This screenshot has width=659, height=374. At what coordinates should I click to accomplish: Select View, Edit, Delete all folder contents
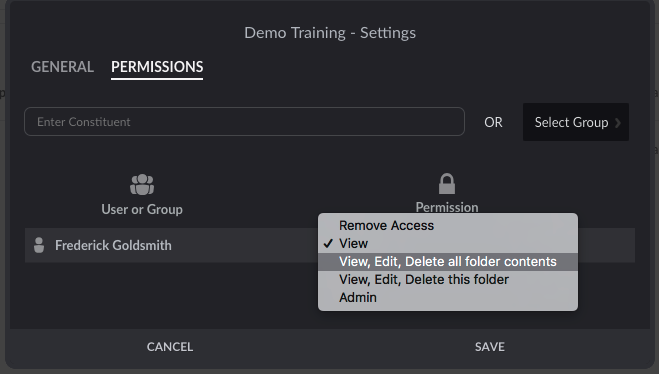click(448, 261)
